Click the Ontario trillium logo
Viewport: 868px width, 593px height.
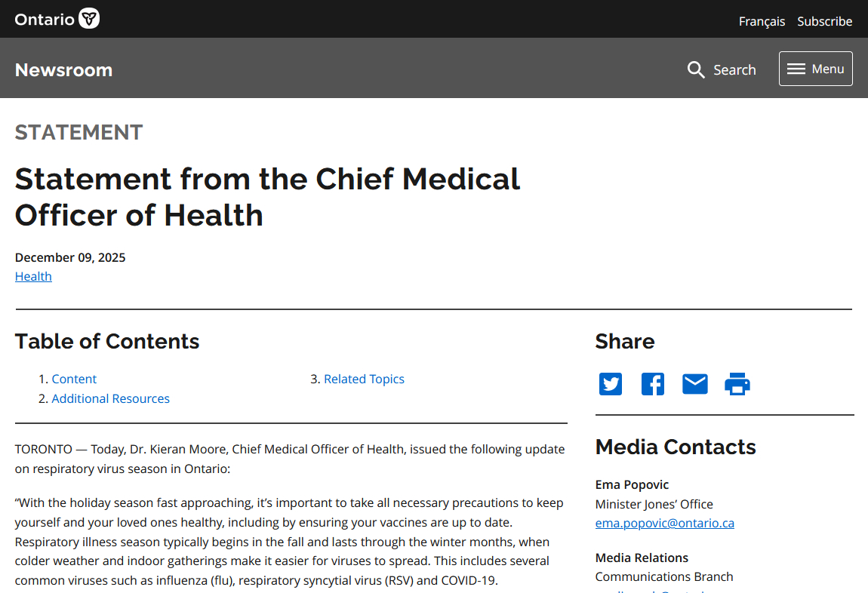89,19
